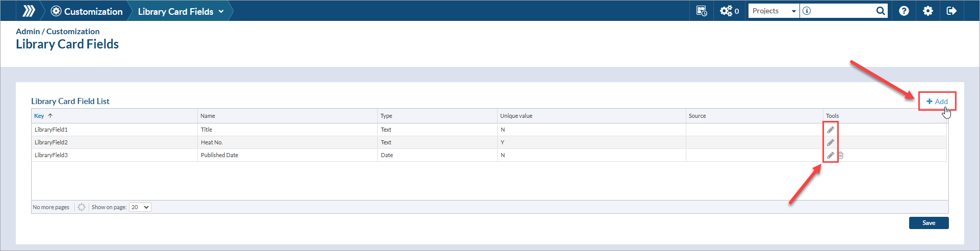Open the help question mark icon

coord(904,11)
